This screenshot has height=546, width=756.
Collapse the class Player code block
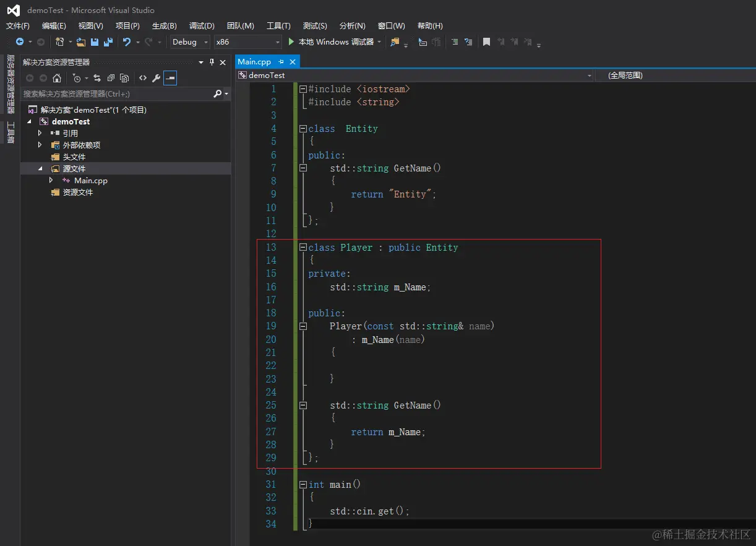303,248
